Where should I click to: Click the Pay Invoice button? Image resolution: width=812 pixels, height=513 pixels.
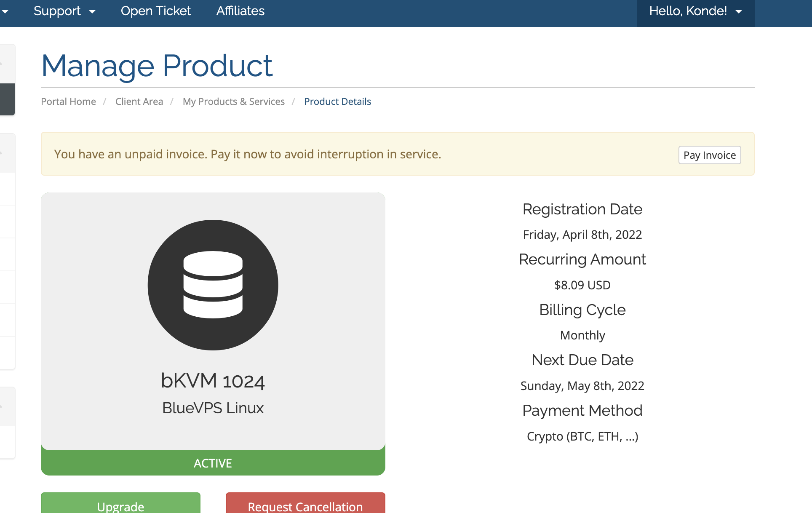[710, 155]
